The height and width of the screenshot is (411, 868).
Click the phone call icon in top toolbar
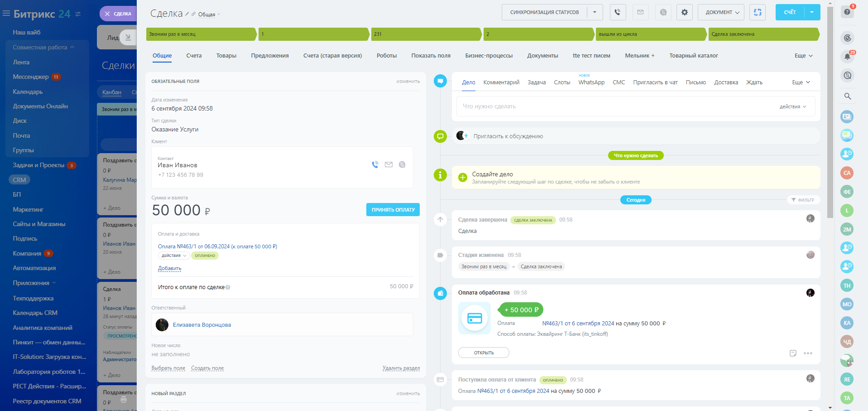pos(618,12)
